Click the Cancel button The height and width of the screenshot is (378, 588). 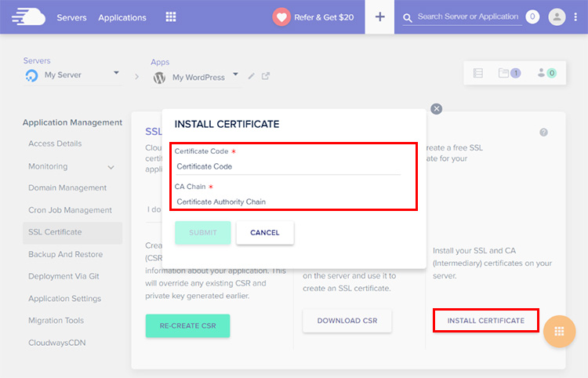(x=264, y=233)
